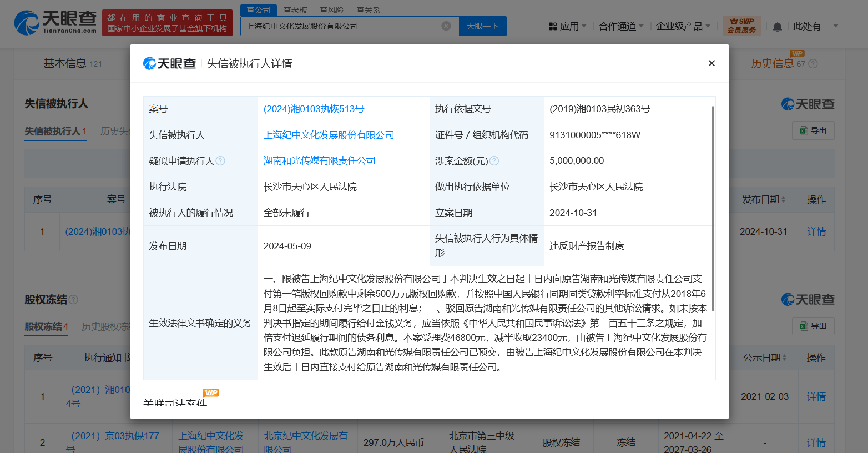Clear the company search box
Image resolution: width=868 pixels, height=453 pixels.
446,26
